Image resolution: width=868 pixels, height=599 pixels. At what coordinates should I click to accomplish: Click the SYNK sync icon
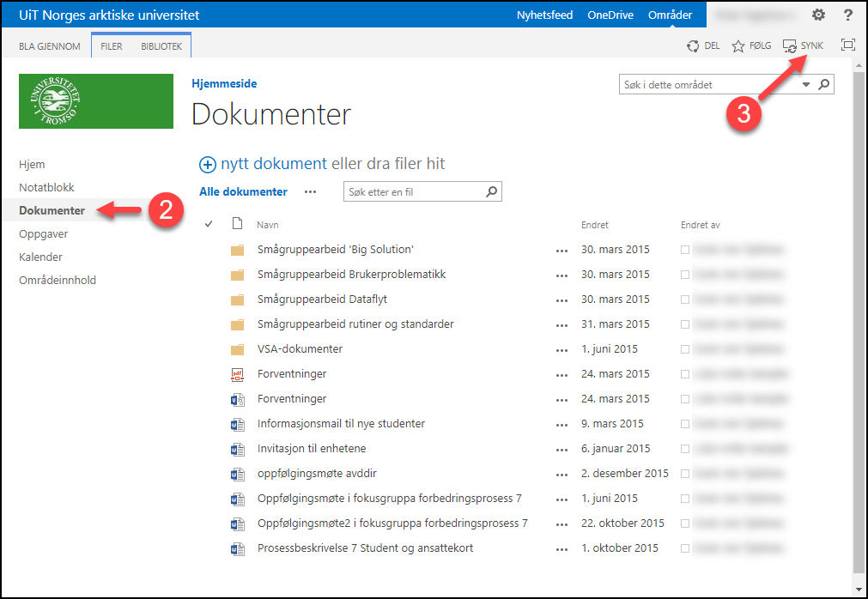click(x=791, y=46)
